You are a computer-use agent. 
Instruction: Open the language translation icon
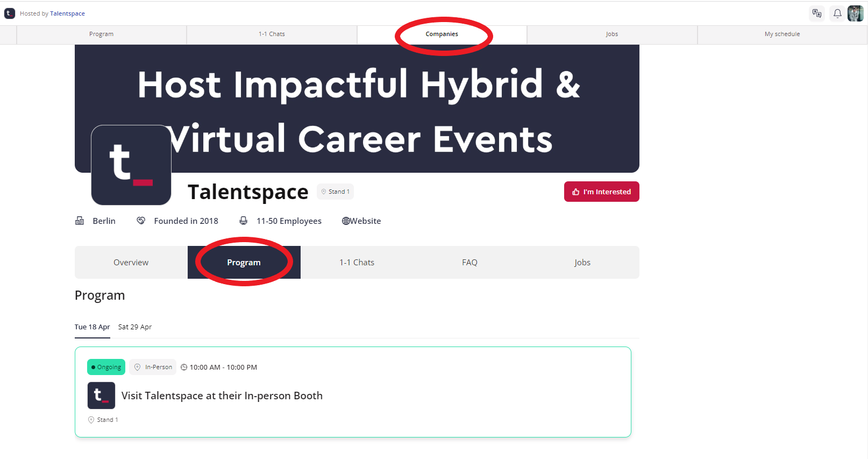817,13
